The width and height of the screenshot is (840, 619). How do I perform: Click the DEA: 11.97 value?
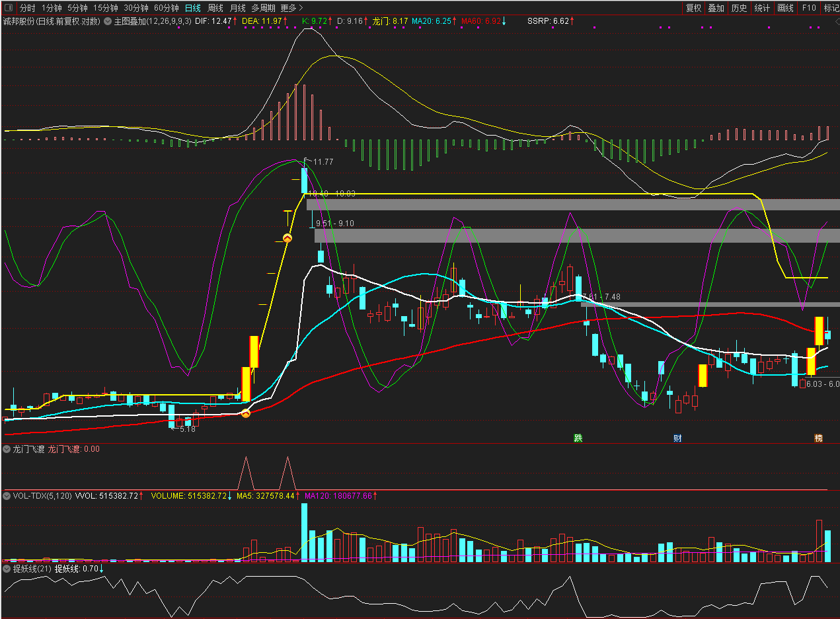[262, 21]
